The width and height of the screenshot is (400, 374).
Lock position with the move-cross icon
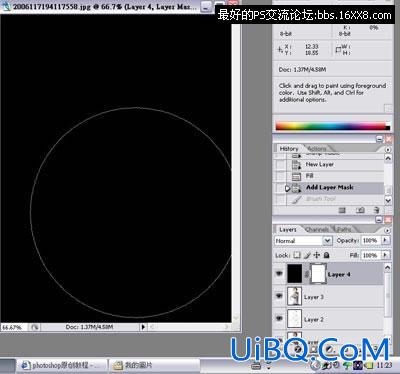(317, 255)
